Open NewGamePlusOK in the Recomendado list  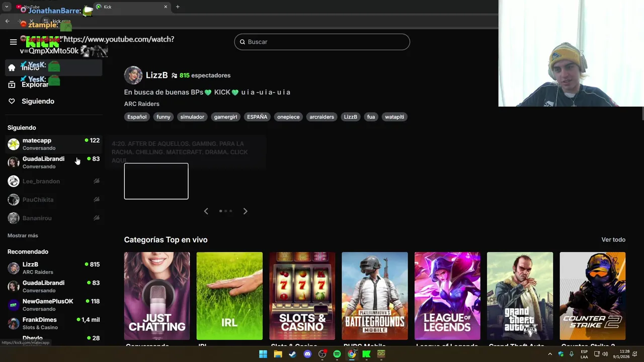point(53,305)
